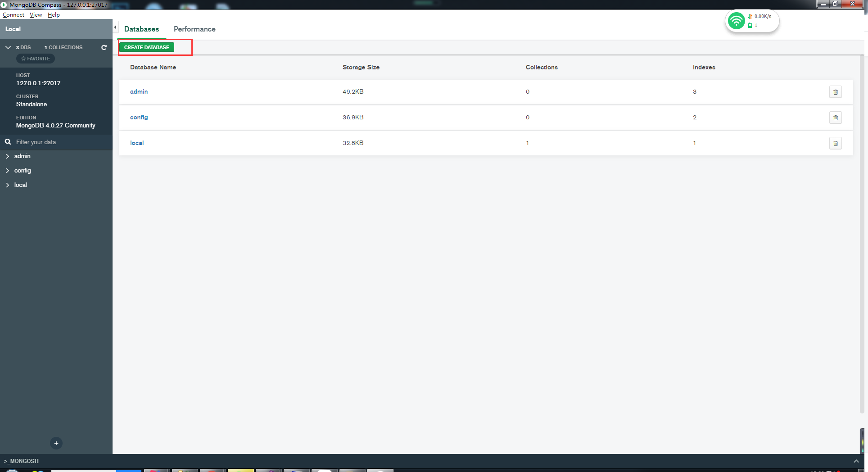Delete the local database using trash icon

point(836,143)
